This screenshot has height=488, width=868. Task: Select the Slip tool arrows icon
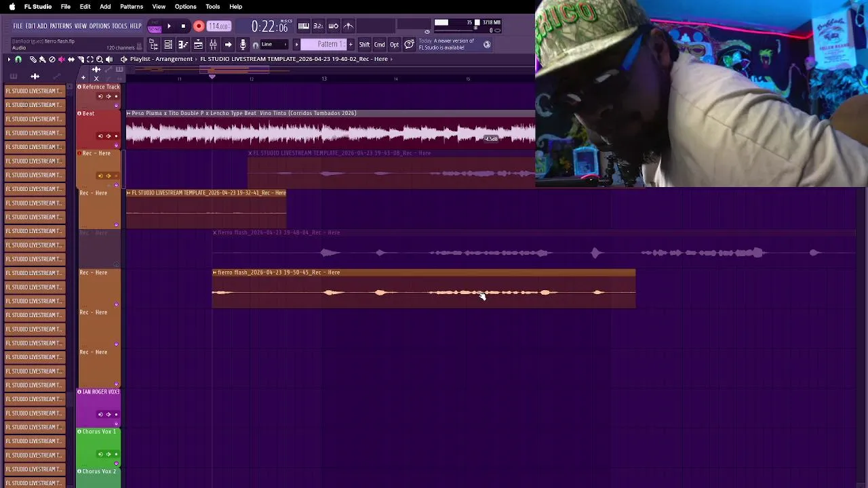pyautogui.click(x=71, y=60)
